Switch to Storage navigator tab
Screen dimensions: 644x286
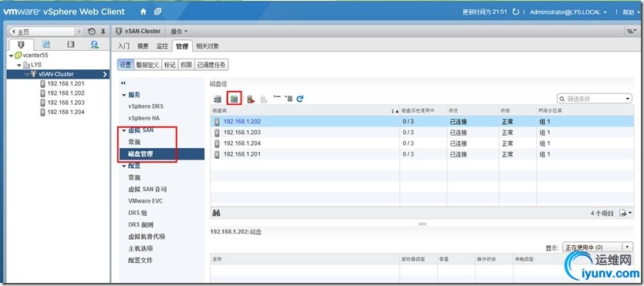(x=71, y=44)
